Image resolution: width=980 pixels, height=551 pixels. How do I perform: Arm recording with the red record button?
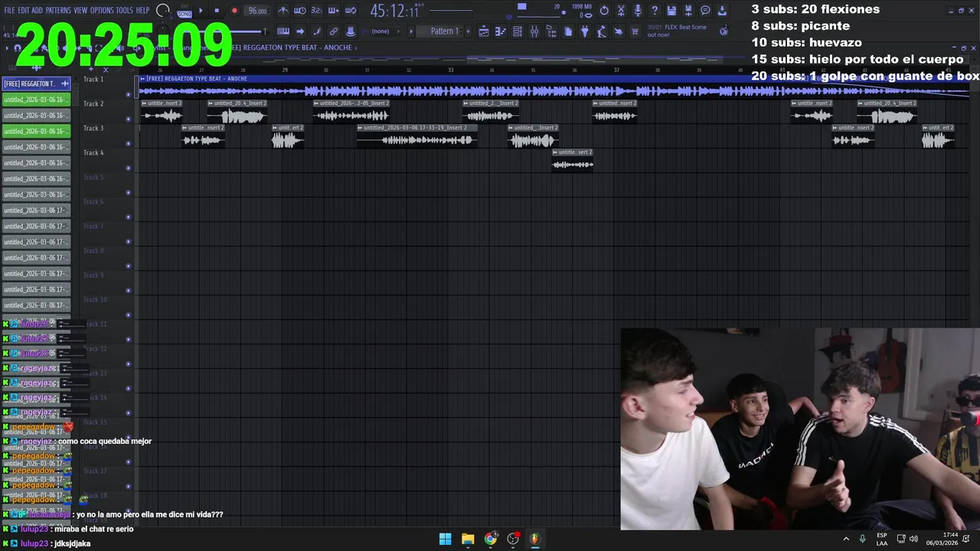coord(234,10)
